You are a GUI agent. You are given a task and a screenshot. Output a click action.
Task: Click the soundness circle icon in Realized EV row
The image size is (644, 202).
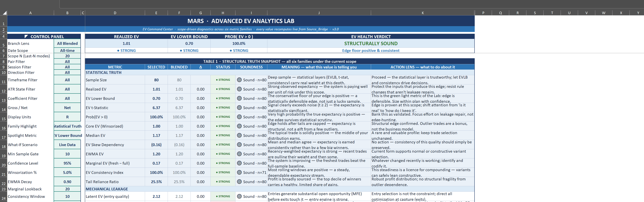239,89
